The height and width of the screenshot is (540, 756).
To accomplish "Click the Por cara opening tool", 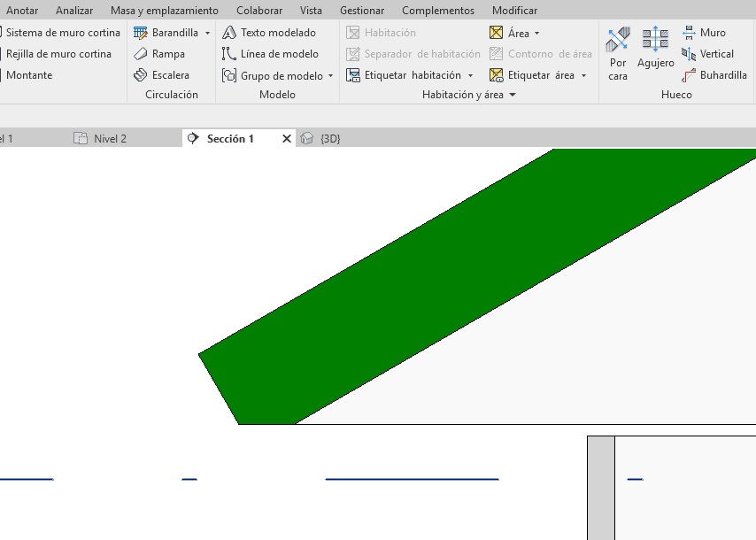I will point(618,54).
